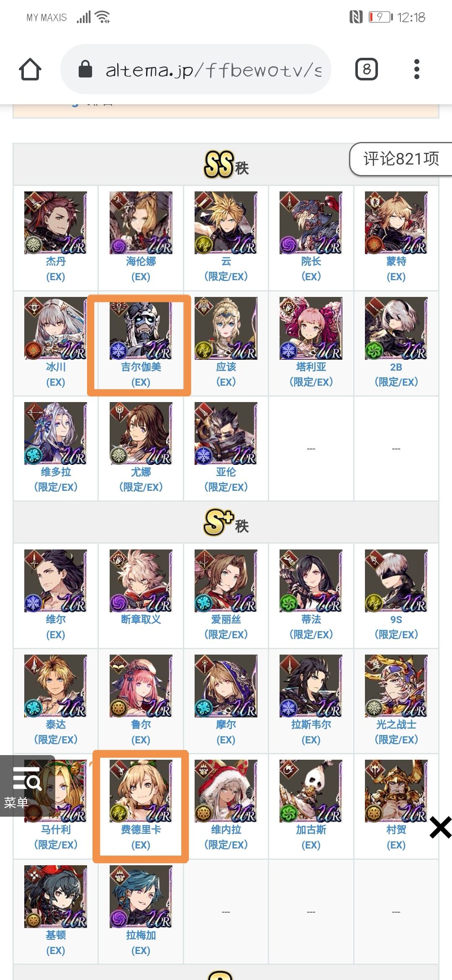Tap the 云 (限定/EX) character portrait

(226, 223)
